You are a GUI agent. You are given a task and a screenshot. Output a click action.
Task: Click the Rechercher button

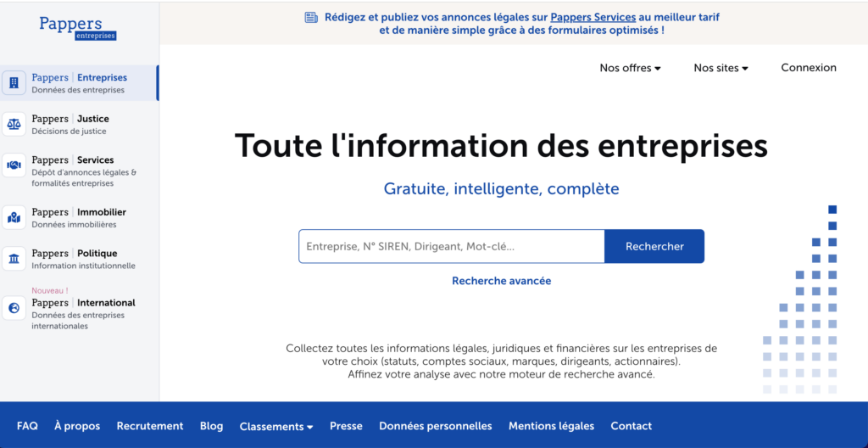point(654,246)
